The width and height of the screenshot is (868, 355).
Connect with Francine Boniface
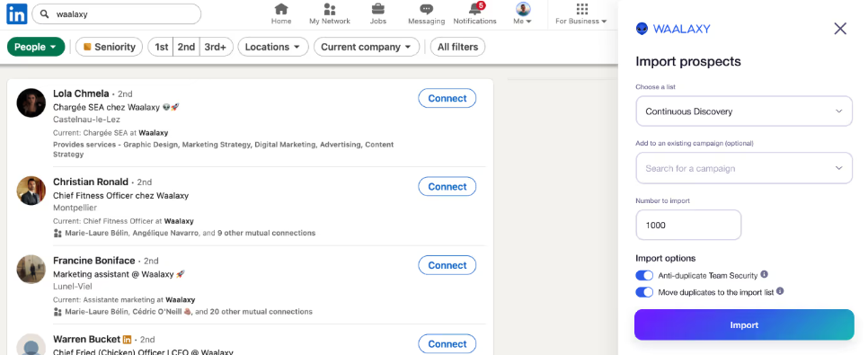tap(447, 265)
